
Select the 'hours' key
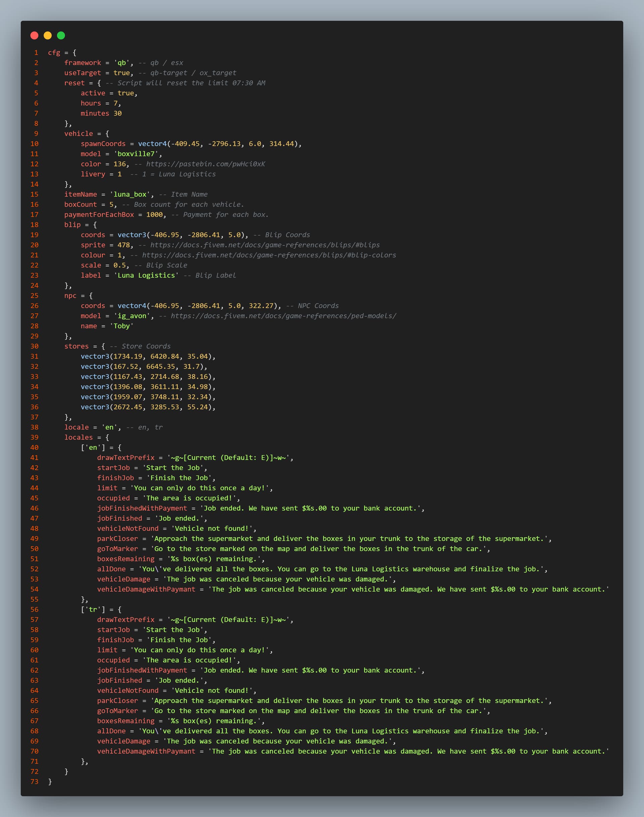[91, 103]
